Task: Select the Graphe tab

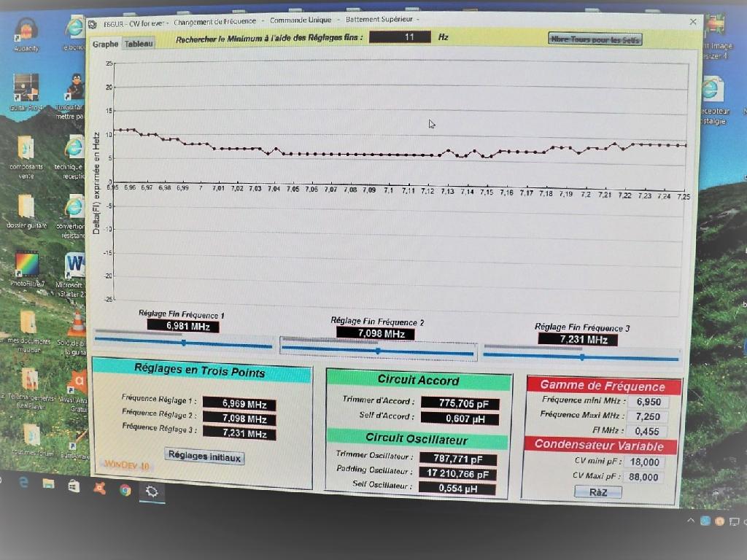Action: tap(105, 44)
